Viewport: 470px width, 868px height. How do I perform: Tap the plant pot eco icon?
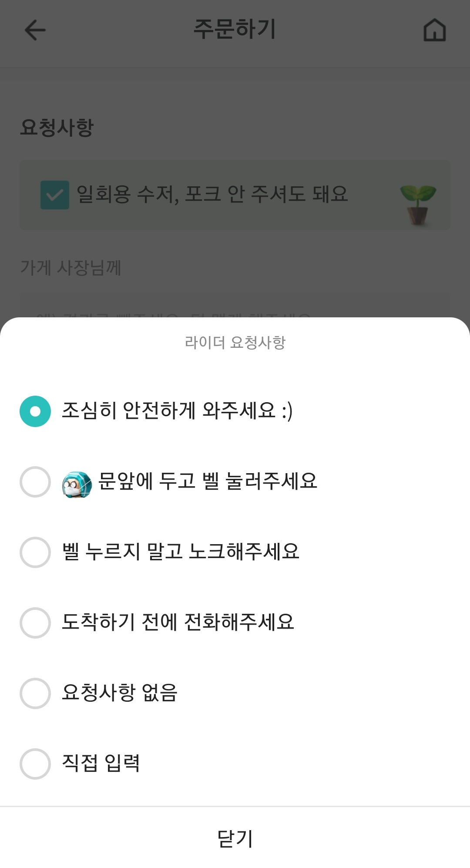418,204
